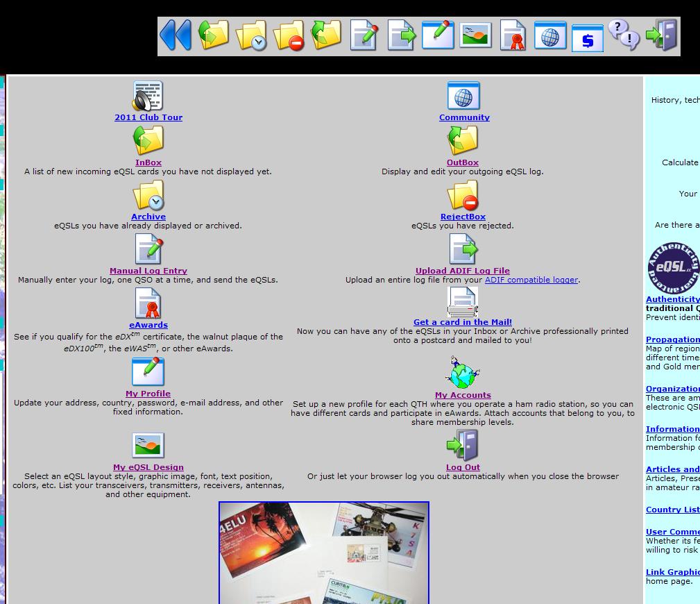Click the eQSL Authenticity Guaranteed seal logo
Viewport: 700px width, 604px height.
(x=674, y=267)
